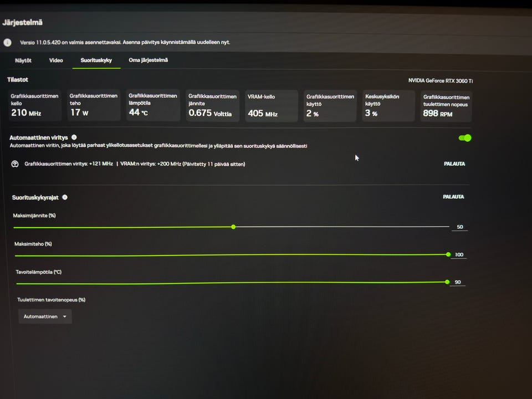
Task: Click the gauge icon before Grafiikkasuorittimen viritys
Action: (x=15, y=164)
